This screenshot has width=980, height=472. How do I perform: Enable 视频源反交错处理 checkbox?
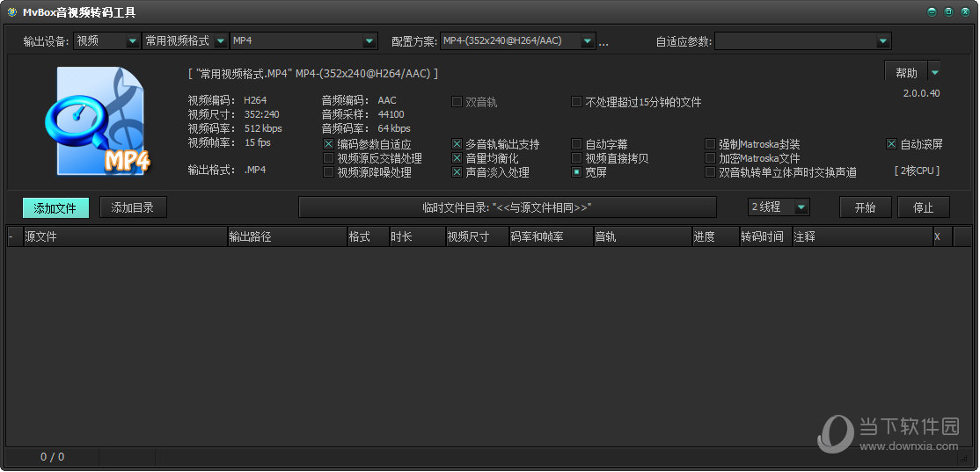328,158
